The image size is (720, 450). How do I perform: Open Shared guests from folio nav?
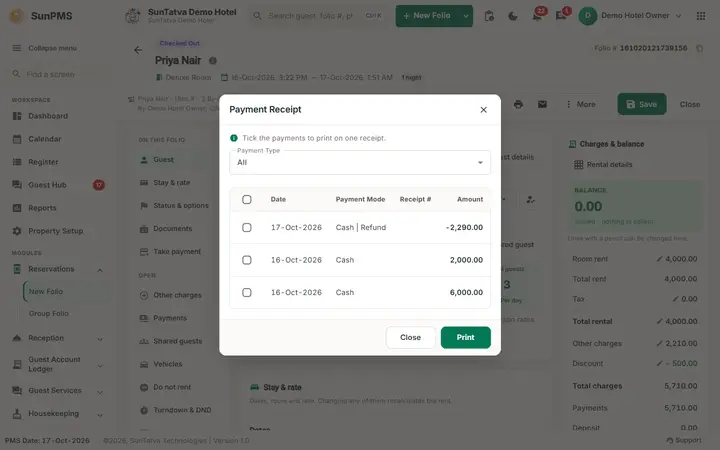(x=177, y=341)
